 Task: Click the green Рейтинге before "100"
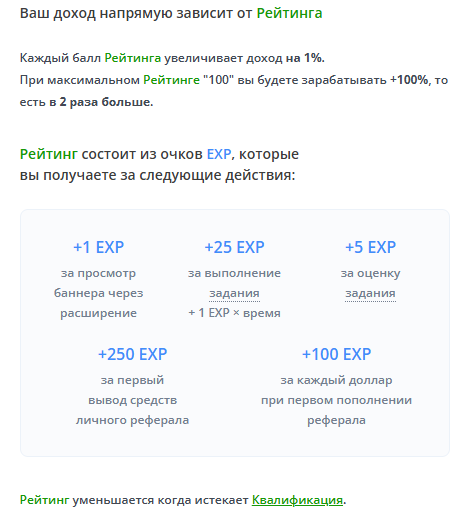tap(171, 80)
